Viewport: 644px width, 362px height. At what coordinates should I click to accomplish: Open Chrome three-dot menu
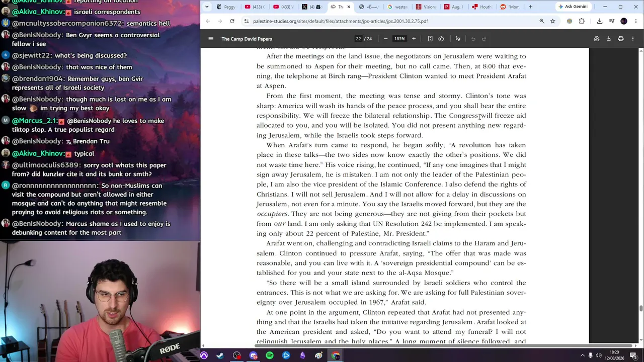pyautogui.click(x=636, y=21)
